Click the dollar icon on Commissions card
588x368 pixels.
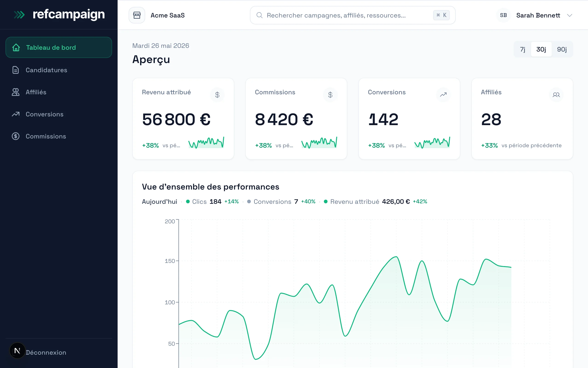pos(330,95)
